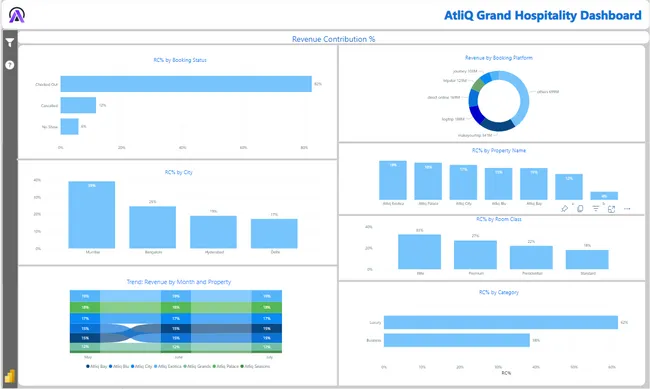The height and width of the screenshot is (389, 650).
Task: Select the Checked Out bar
Action: (186, 84)
